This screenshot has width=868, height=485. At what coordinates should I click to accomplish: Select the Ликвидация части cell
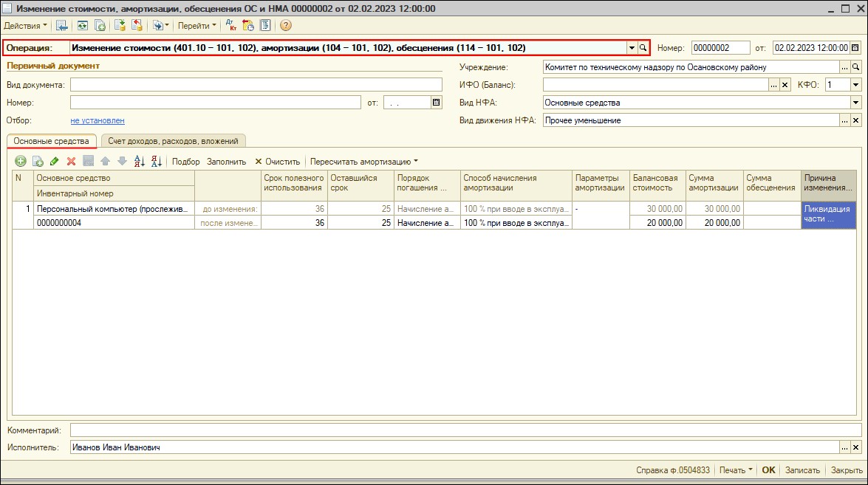[x=828, y=214]
